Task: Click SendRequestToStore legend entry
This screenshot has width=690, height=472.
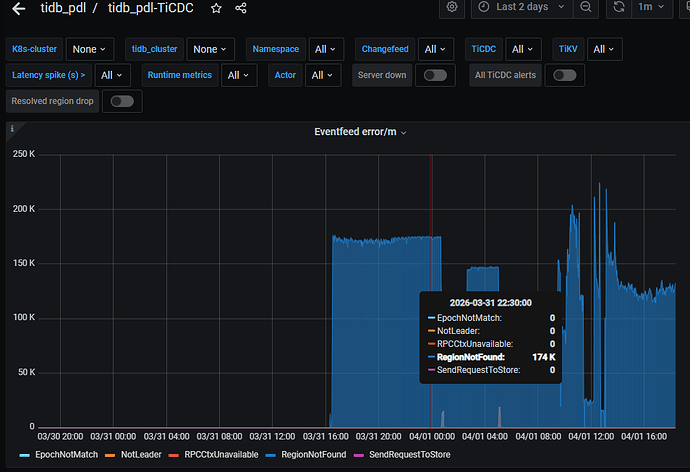Action: click(410, 454)
